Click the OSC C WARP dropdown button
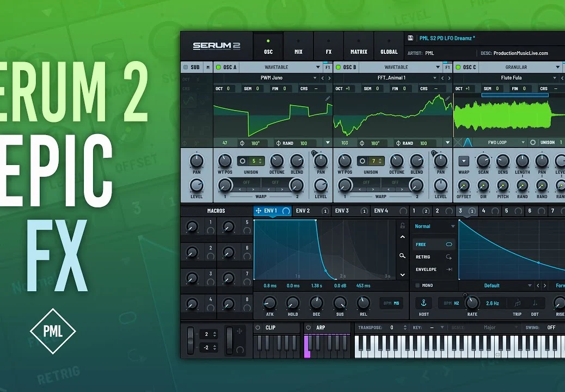This screenshot has width=565, height=392. coord(464,161)
